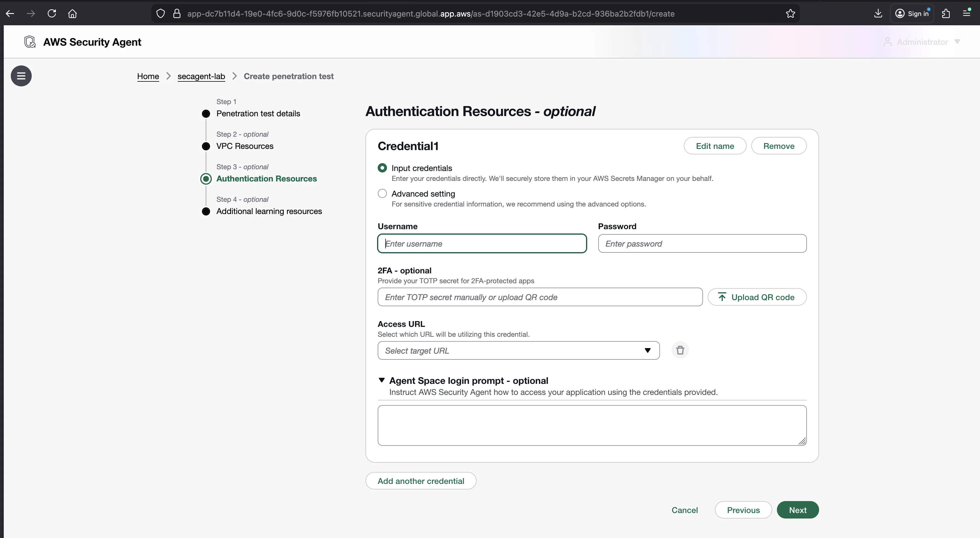Click the Home breadcrumb link
The image size is (980, 538).
click(148, 76)
